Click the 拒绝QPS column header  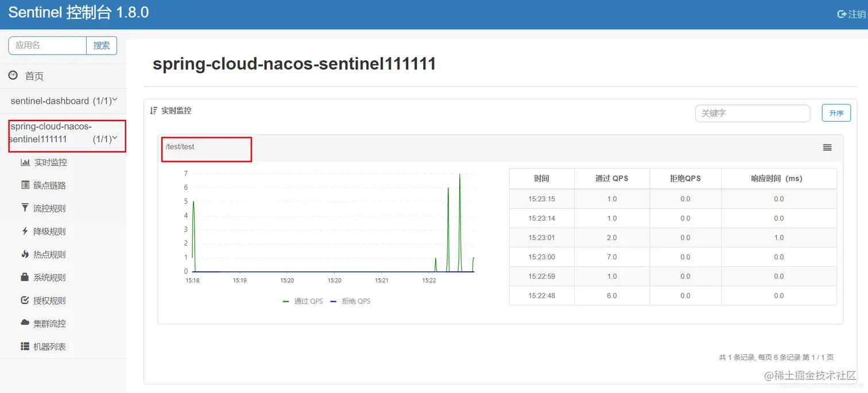point(685,178)
